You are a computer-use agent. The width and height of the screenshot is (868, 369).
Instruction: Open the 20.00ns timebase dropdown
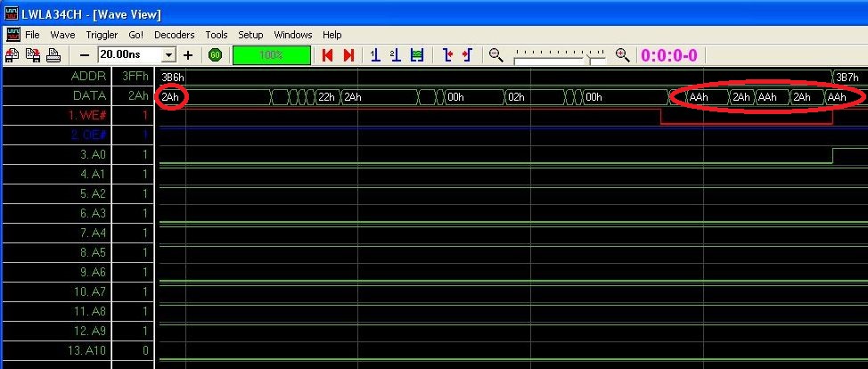(169, 55)
